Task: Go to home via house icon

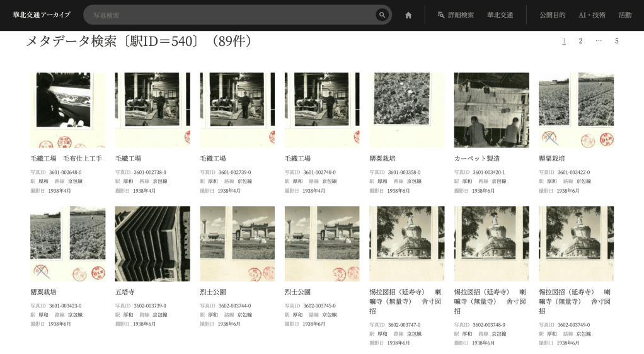Action: [408, 15]
